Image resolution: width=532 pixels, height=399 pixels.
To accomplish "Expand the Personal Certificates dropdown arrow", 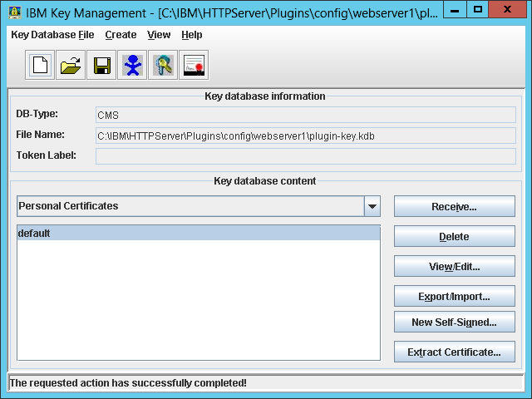I will [x=372, y=206].
